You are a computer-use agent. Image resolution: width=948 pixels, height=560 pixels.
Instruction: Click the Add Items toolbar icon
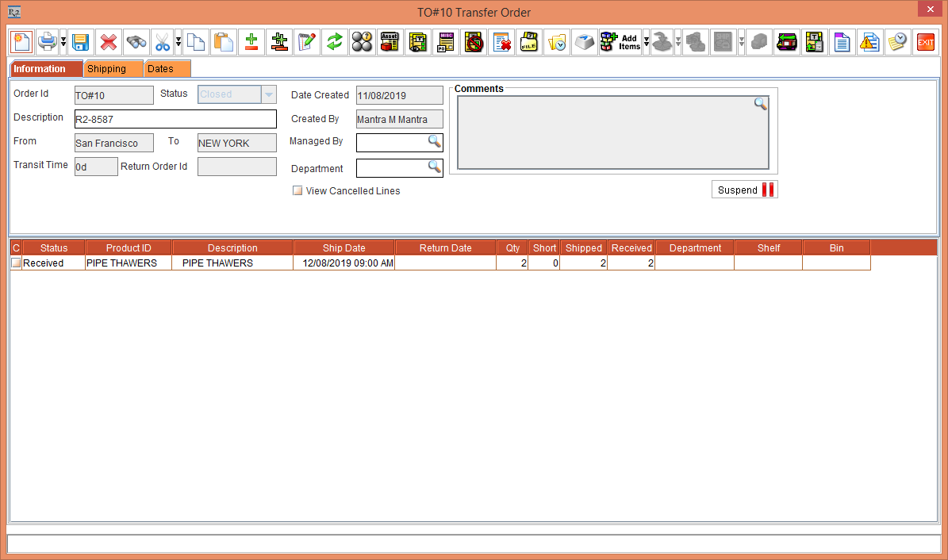[620, 41]
